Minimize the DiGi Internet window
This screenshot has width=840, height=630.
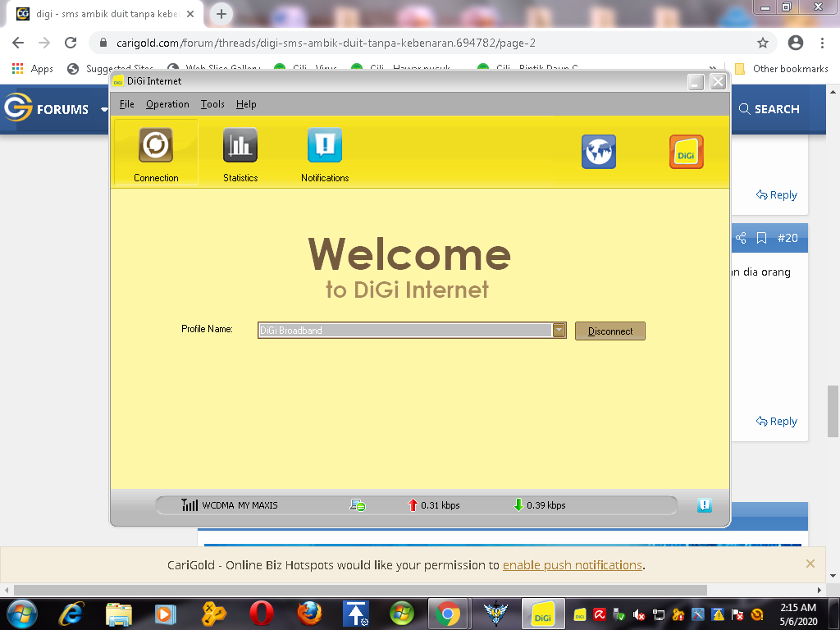click(x=696, y=82)
